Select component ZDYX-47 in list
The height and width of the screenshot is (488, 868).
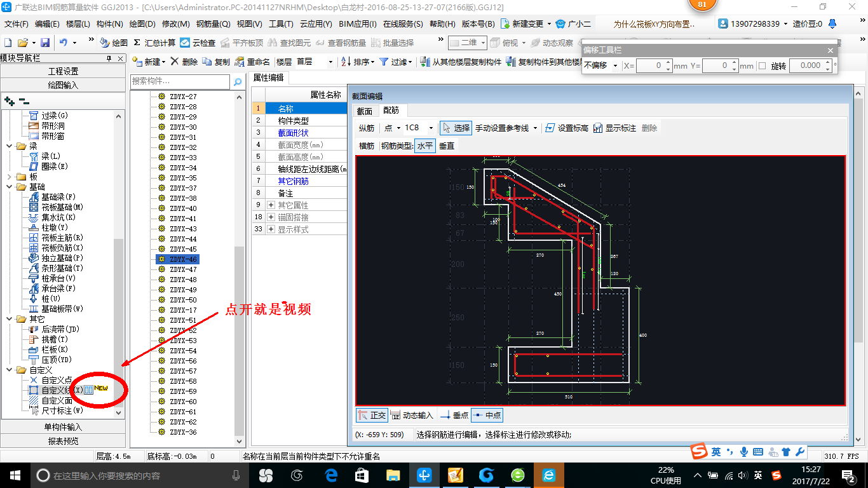pos(183,269)
